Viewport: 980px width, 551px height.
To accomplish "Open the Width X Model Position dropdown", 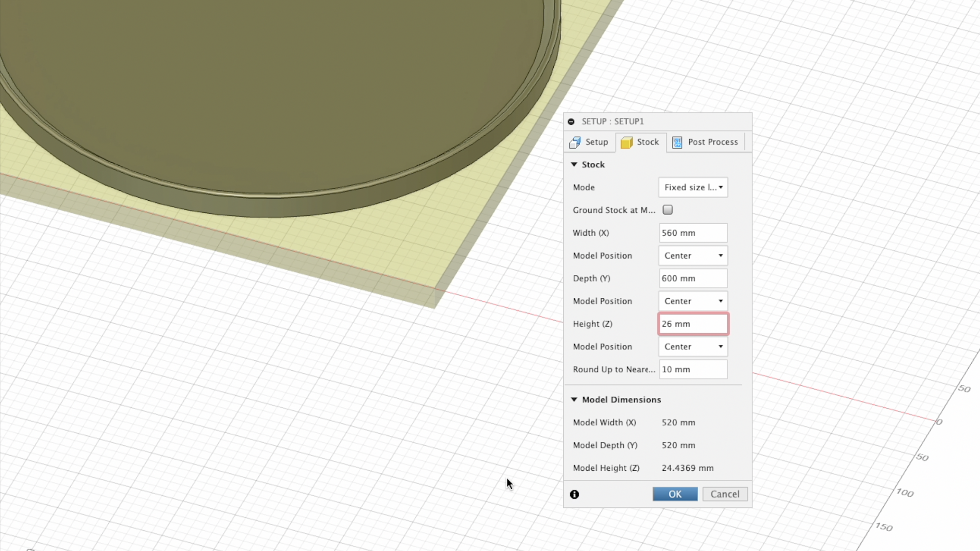I will (x=692, y=255).
